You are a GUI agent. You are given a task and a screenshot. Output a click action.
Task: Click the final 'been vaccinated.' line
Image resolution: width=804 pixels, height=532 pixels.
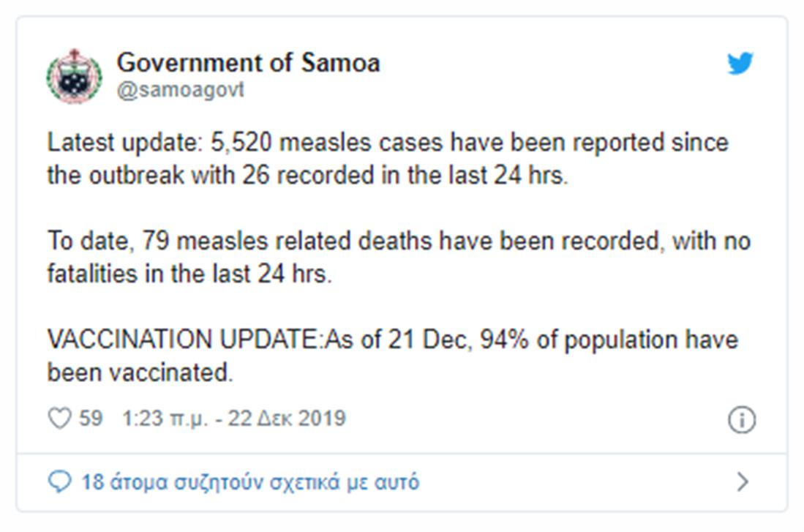click(140, 372)
